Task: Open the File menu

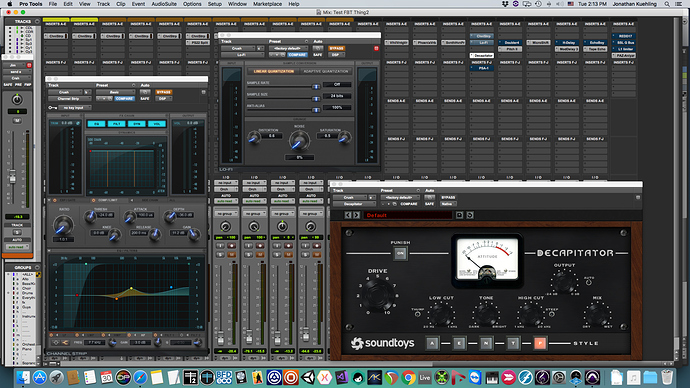Action: [x=52, y=4]
